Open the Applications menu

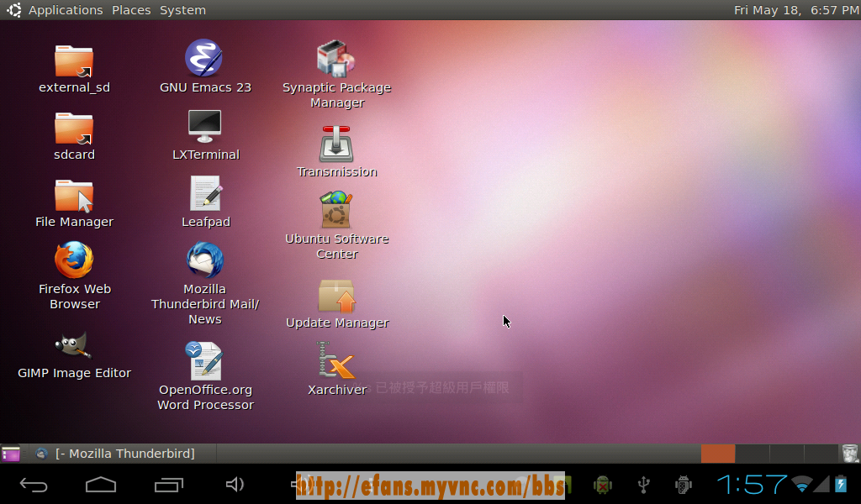click(x=66, y=10)
